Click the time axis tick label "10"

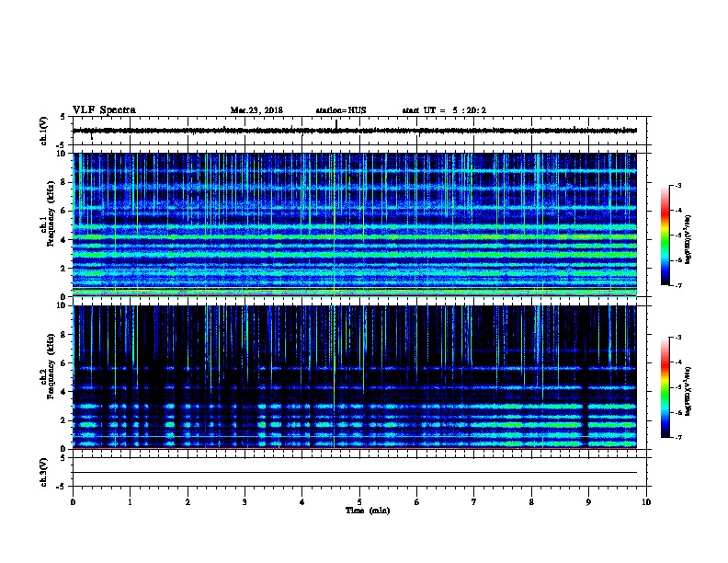646,501
